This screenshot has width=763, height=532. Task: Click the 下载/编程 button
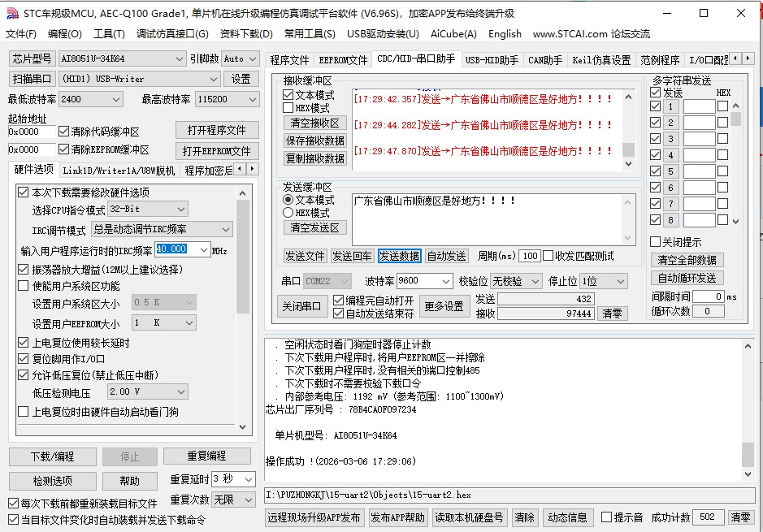pyautogui.click(x=52, y=456)
